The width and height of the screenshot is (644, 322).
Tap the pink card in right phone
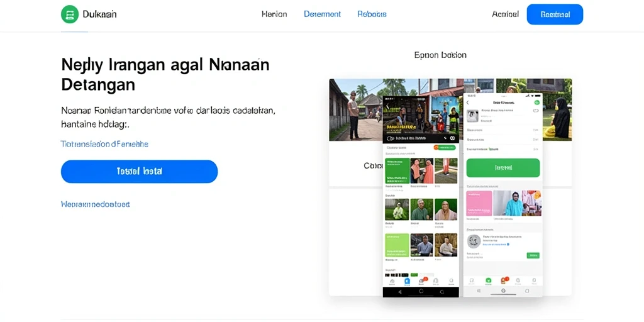point(479,203)
